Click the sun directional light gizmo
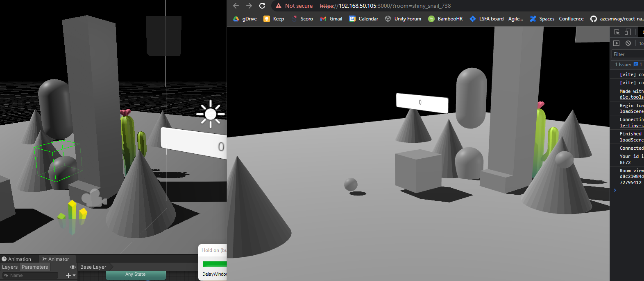 (211, 114)
